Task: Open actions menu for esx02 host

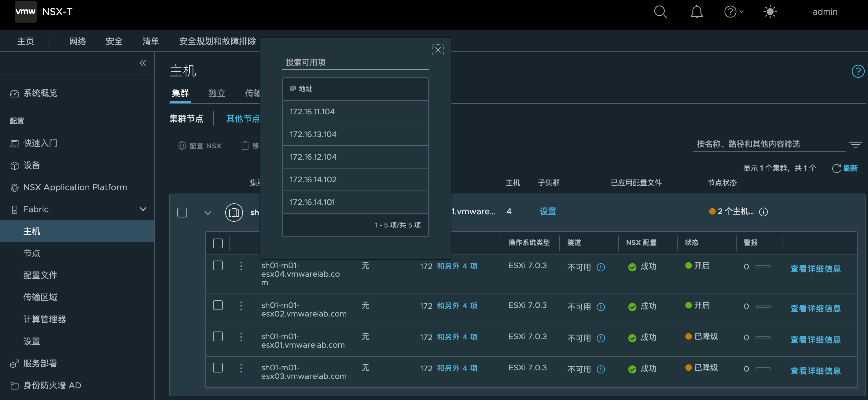Action: pyautogui.click(x=241, y=306)
